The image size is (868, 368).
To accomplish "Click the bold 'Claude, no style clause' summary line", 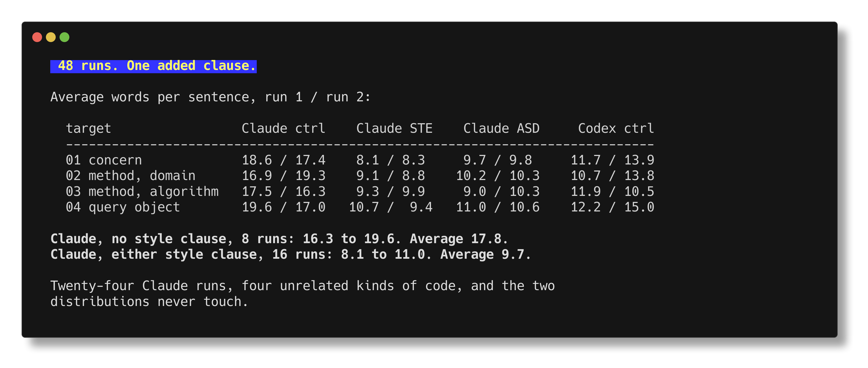I will tap(279, 239).
